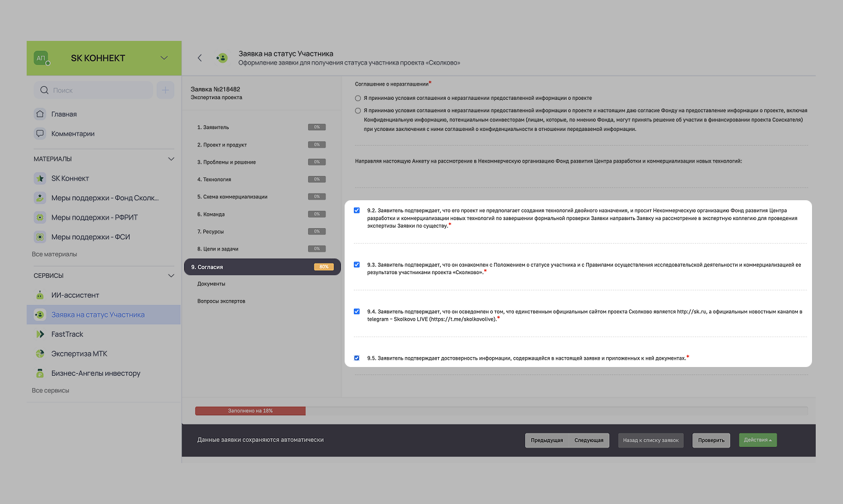Image resolution: width=843 pixels, height=504 pixels.
Task: Uncheck the 9.5 information accuracy checkbox
Action: pos(356,358)
